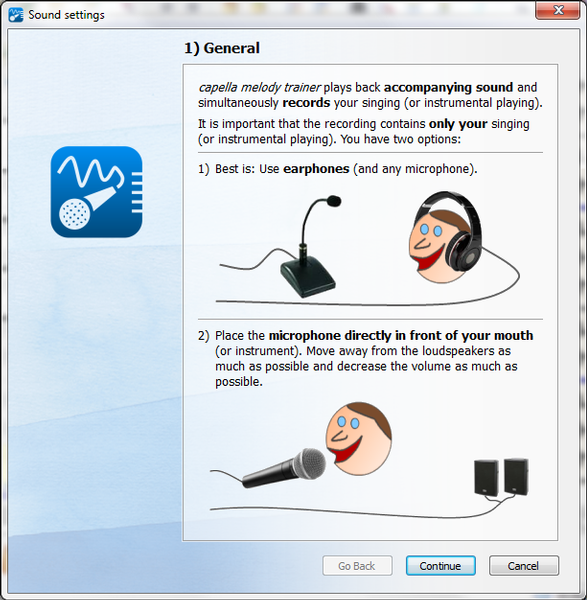The image size is (587, 600).
Task: Click the bold 'records' word
Action: (x=306, y=103)
